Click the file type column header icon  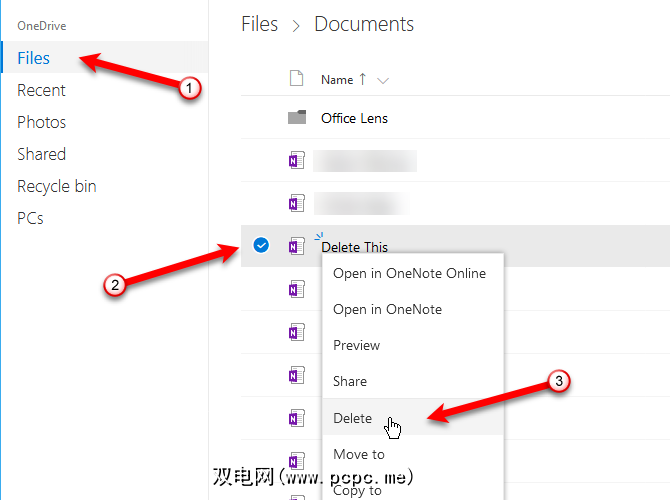tap(296, 79)
